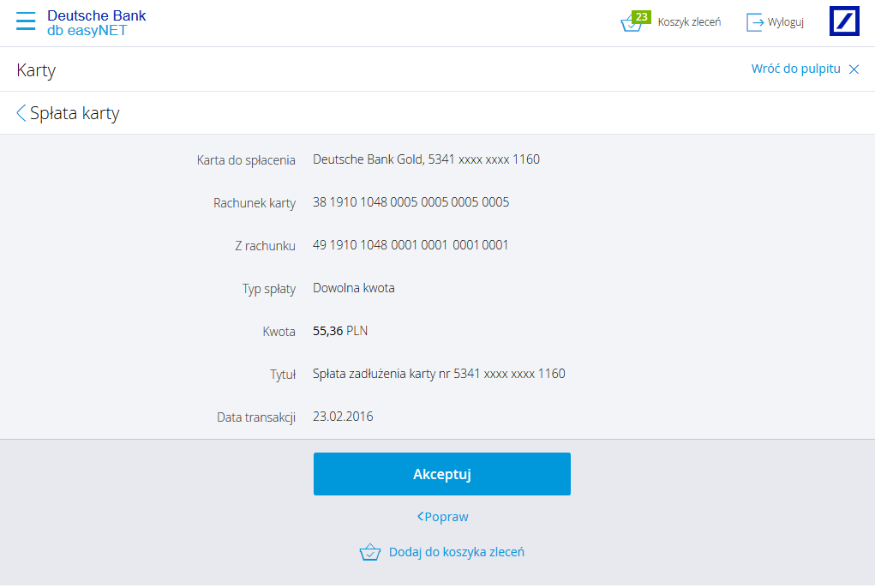Screen dimensions: 875x588
Task: Open the hamburger navigation menu
Action: [26, 21]
